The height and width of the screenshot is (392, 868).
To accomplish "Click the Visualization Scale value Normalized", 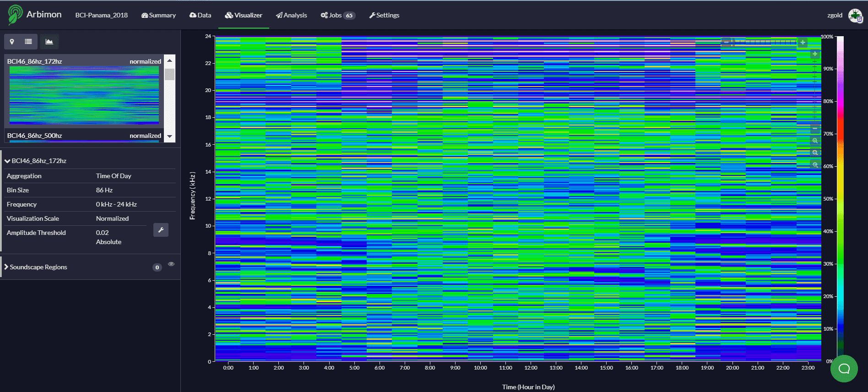I will click(112, 218).
